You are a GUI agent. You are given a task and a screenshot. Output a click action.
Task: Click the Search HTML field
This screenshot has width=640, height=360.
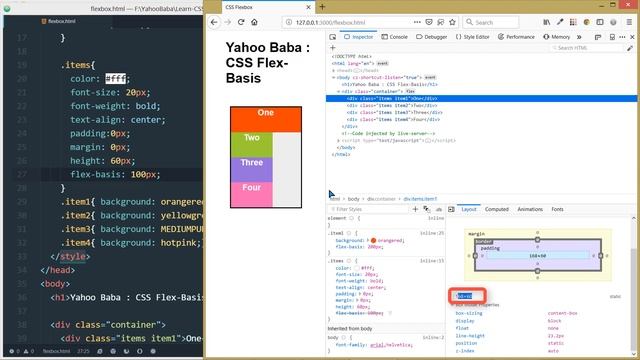587,48
